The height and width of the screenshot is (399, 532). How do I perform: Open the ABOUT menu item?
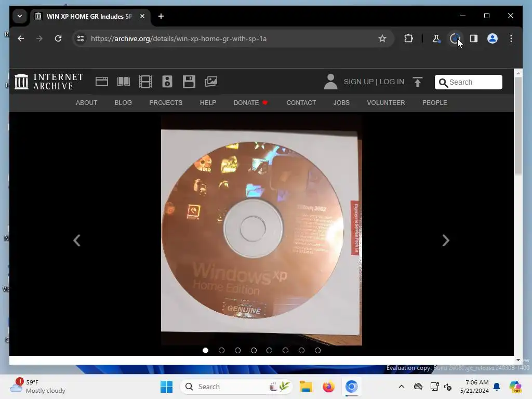point(87,103)
